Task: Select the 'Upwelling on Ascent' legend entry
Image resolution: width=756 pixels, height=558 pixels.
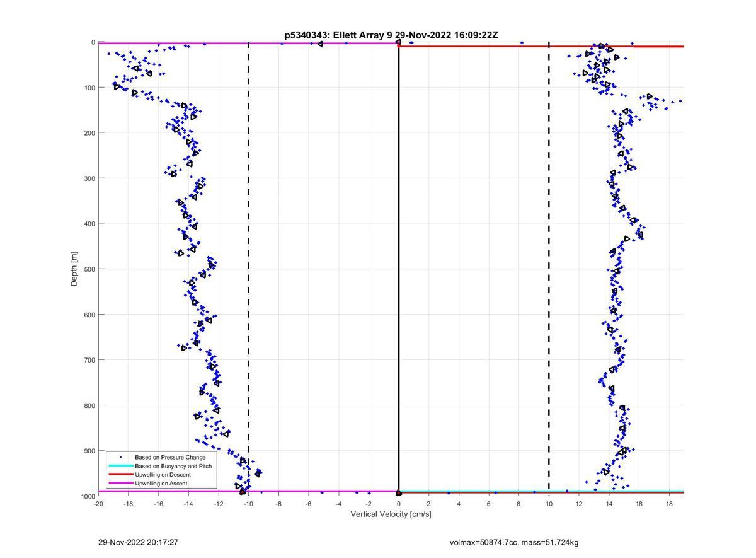Action: [x=161, y=484]
